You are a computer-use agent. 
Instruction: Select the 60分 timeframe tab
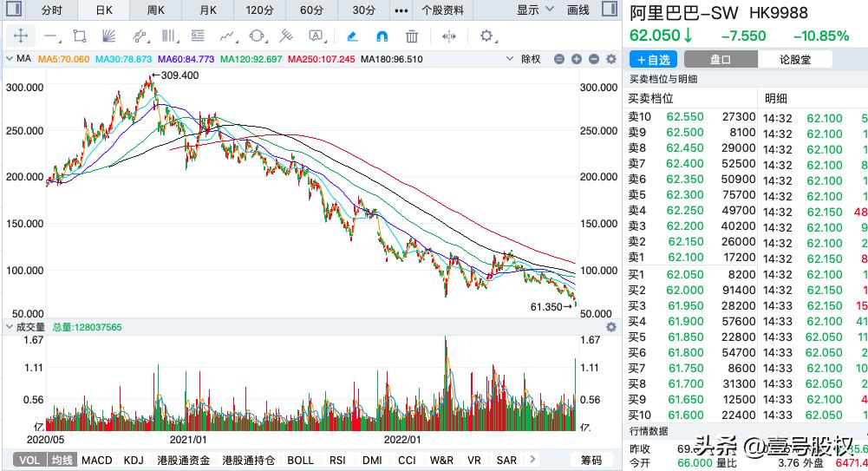click(x=311, y=10)
